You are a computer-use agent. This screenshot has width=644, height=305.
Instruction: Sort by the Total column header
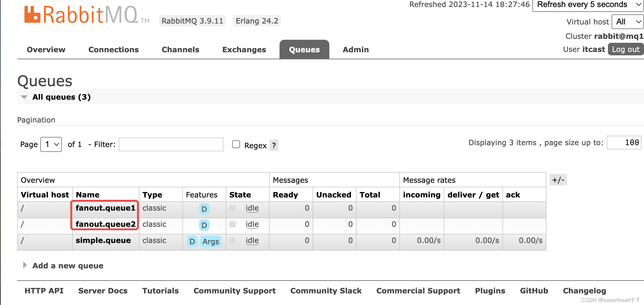(x=370, y=195)
